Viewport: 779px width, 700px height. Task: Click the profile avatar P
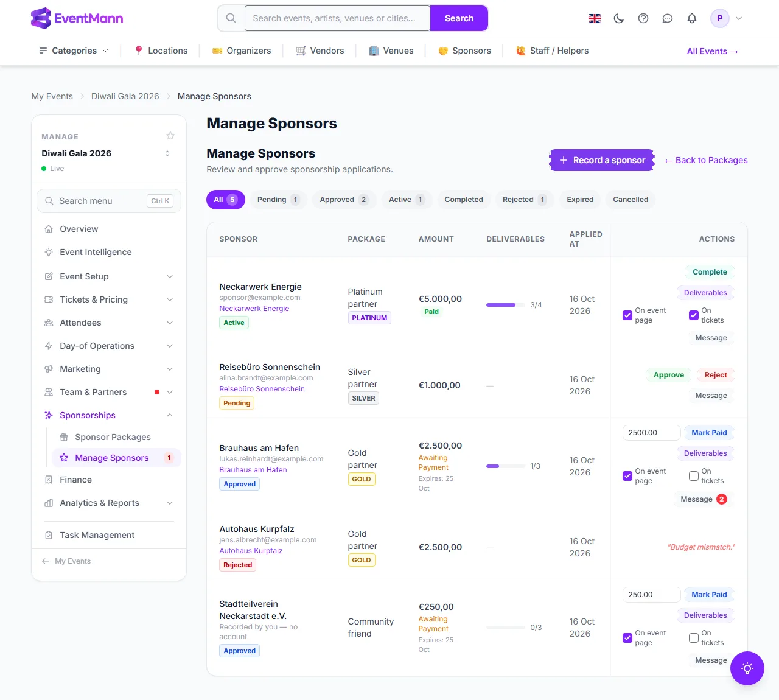720,18
